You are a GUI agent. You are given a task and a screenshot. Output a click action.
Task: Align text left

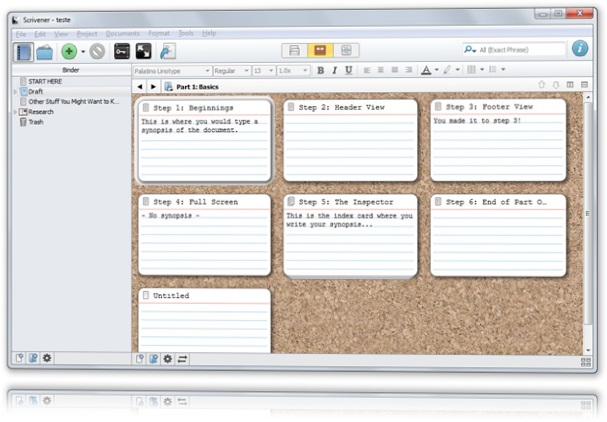[367, 70]
